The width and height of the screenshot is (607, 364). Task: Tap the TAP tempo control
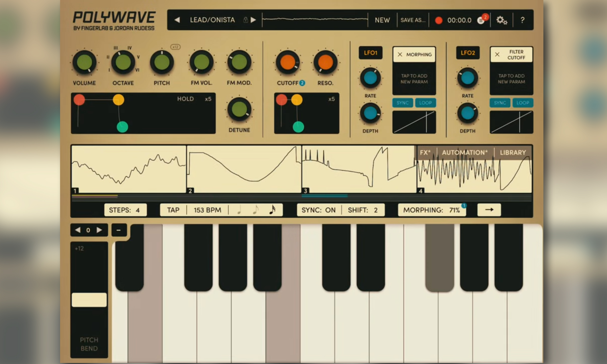[173, 210]
